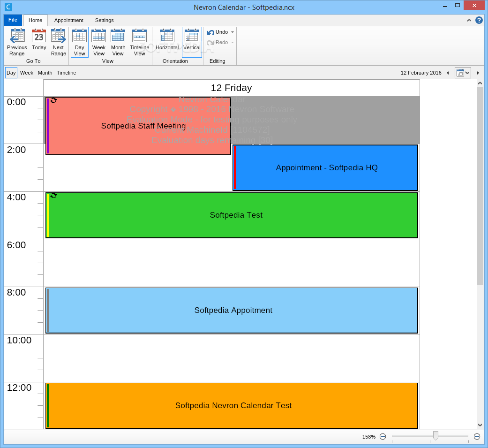Switch to Month View in ribbon
488x448 pixels.
[x=118, y=42]
